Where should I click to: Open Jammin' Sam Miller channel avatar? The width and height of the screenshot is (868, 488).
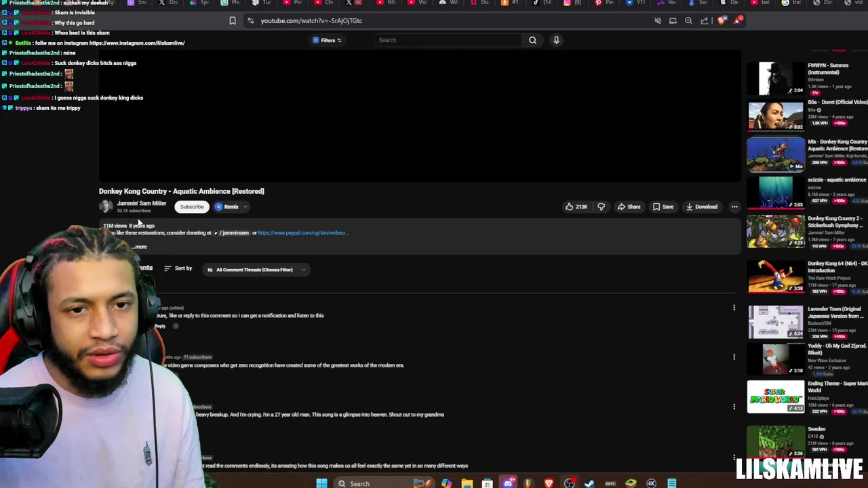[106, 207]
